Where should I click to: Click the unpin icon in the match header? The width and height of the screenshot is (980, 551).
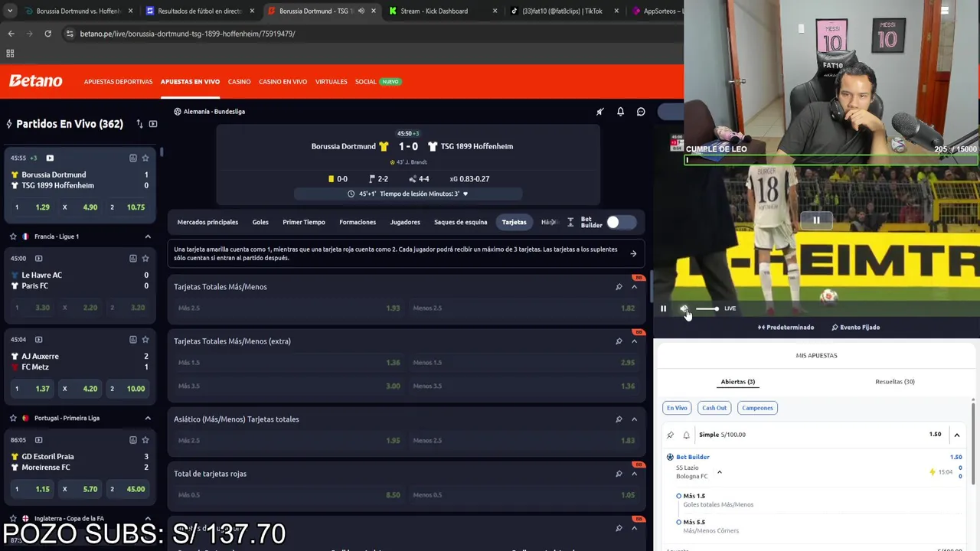[600, 112]
